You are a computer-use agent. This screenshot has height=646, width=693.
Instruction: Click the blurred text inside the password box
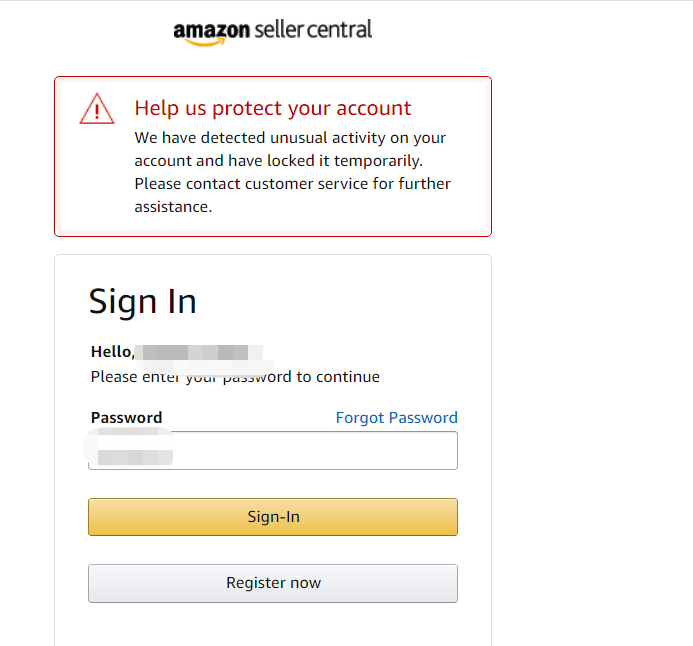(135, 457)
